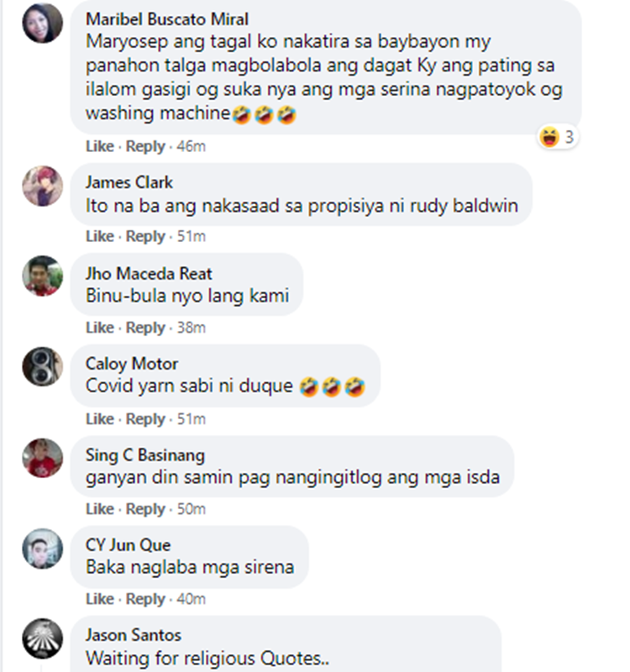Open Jho Maceda Reat's profile photo
Screen dimensions: 630x672
(x=43, y=276)
